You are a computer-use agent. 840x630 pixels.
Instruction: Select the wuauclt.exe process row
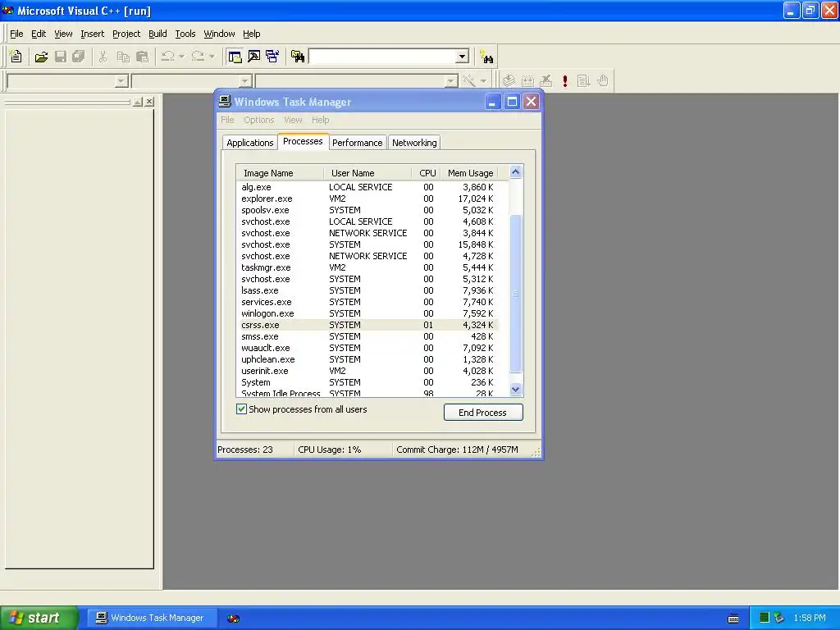(368, 348)
